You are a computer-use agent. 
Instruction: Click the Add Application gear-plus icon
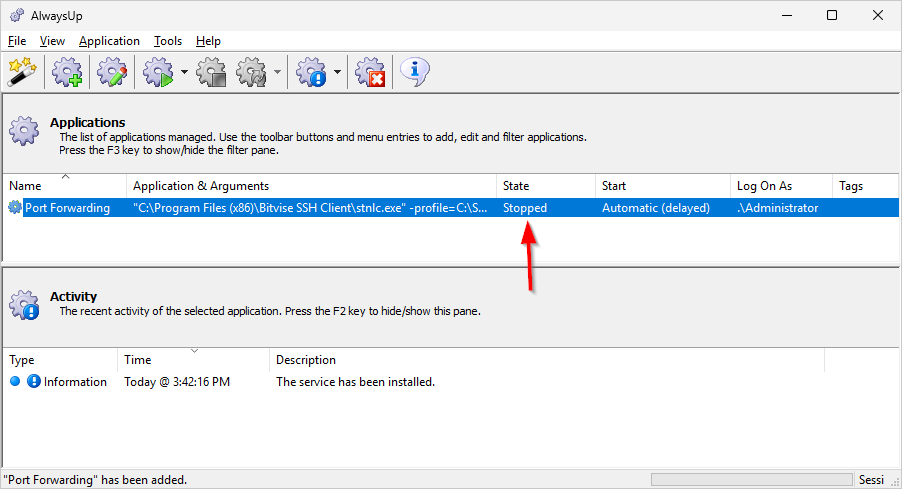click(x=67, y=72)
